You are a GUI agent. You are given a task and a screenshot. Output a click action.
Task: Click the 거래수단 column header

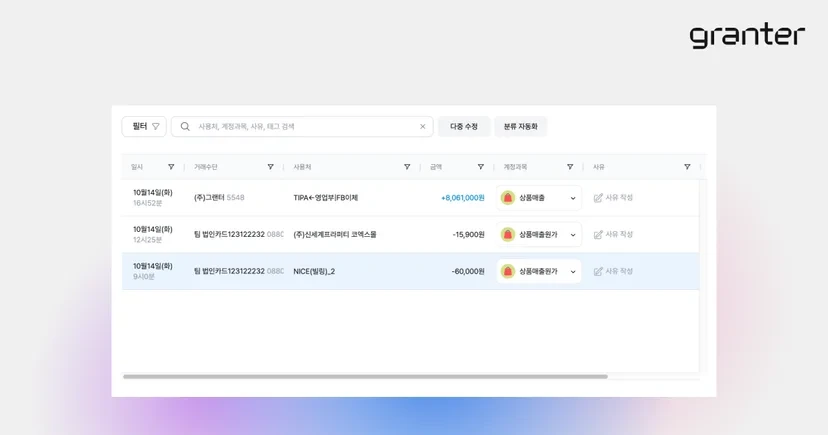point(206,167)
